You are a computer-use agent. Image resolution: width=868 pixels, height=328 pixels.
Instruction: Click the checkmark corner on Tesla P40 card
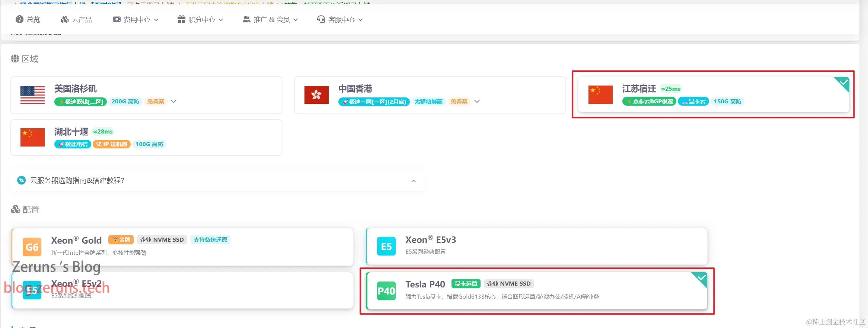[701, 278]
